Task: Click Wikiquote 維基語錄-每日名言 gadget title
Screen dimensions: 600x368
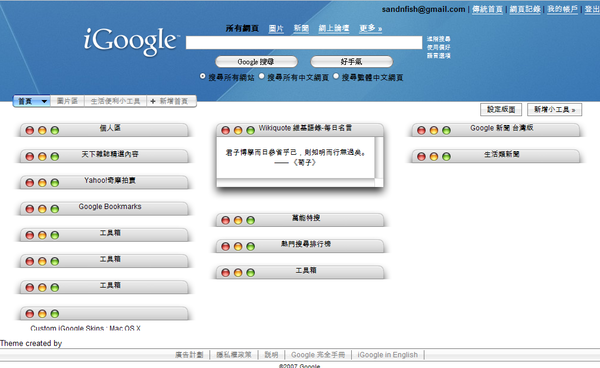Action: tap(305, 128)
